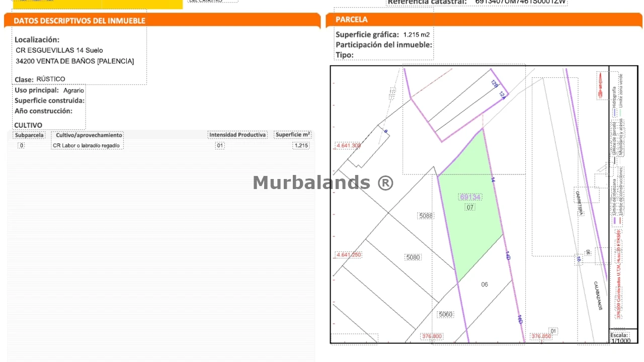Image resolution: width=644 pixels, height=362 pixels.
Task: Click parcel label 5060 on the map
Action: 446,314
